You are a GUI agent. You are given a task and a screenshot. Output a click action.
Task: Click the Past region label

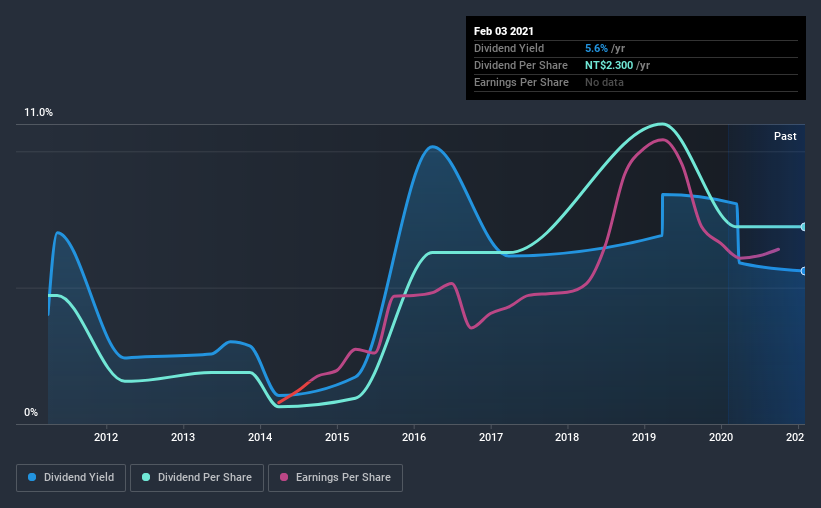coord(785,136)
